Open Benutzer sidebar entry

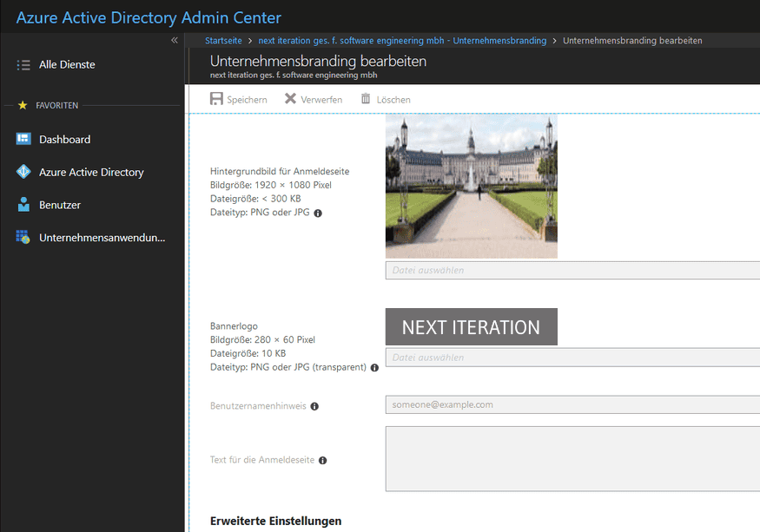[x=60, y=205]
